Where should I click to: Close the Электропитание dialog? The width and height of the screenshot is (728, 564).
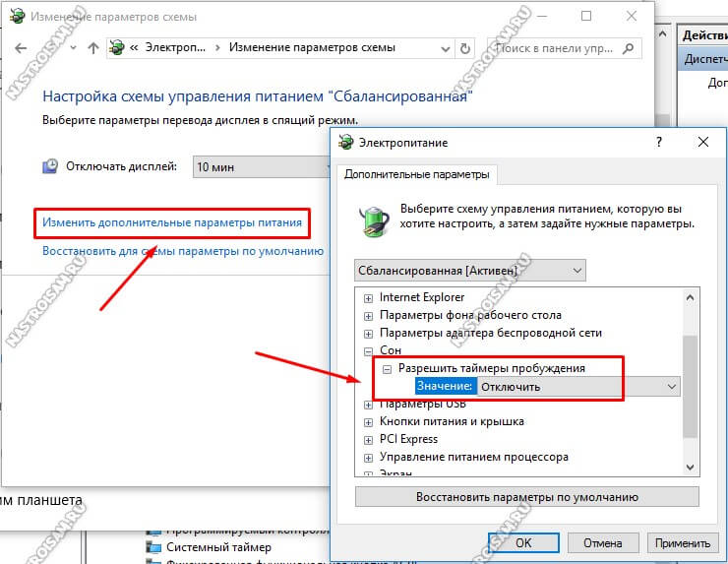click(703, 142)
